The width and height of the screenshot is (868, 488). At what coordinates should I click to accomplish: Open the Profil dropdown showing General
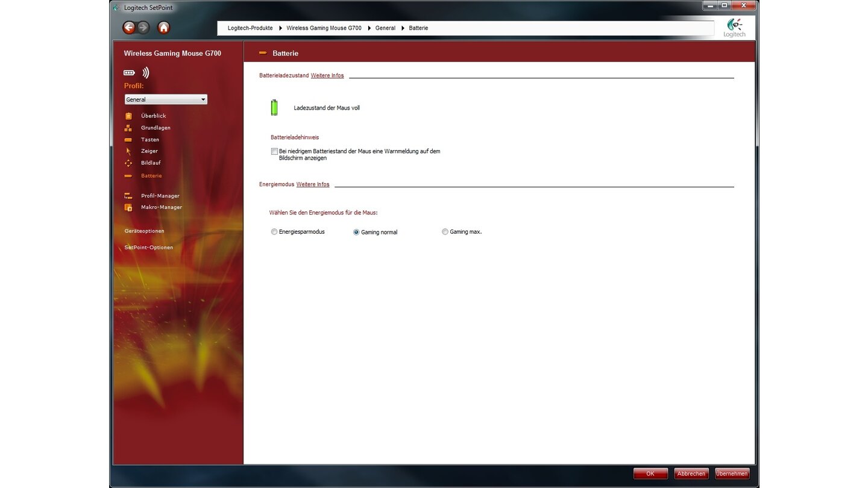166,99
